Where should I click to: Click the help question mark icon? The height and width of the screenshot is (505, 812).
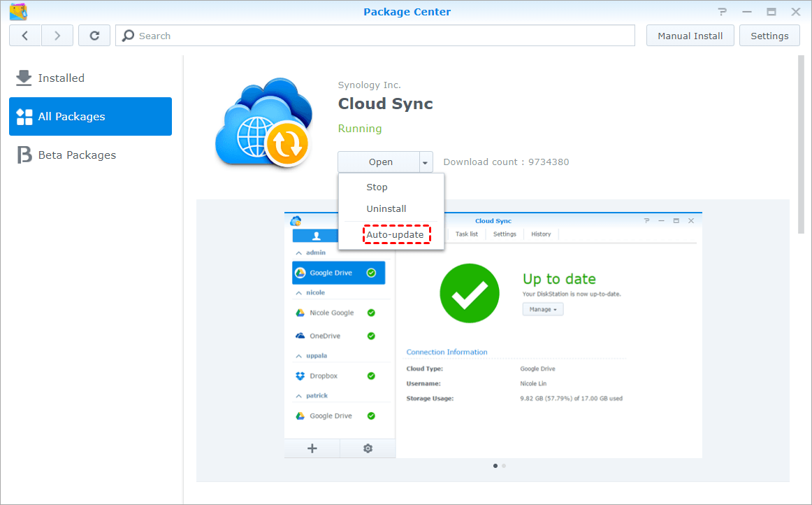(723, 12)
